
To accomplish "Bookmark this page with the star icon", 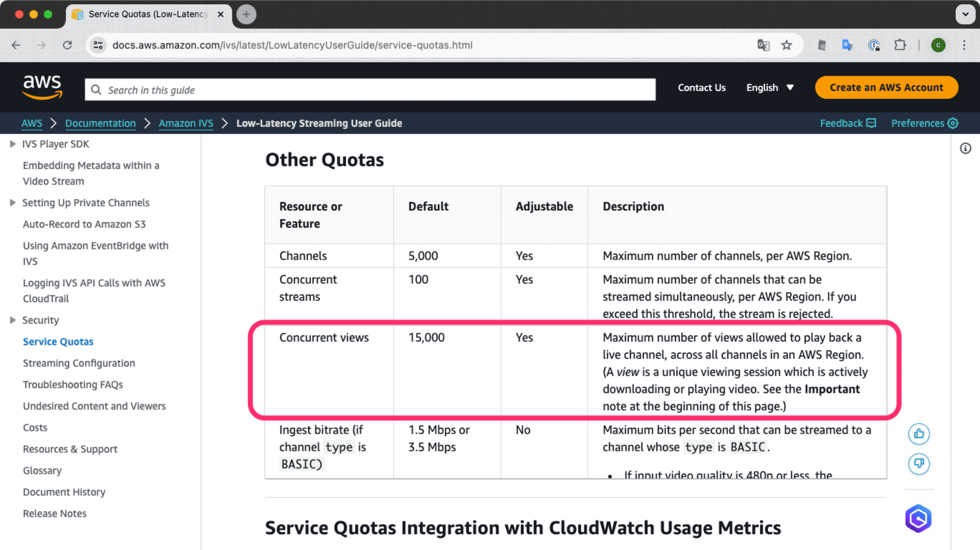I will pyautogui.click(x=786, y=45).
